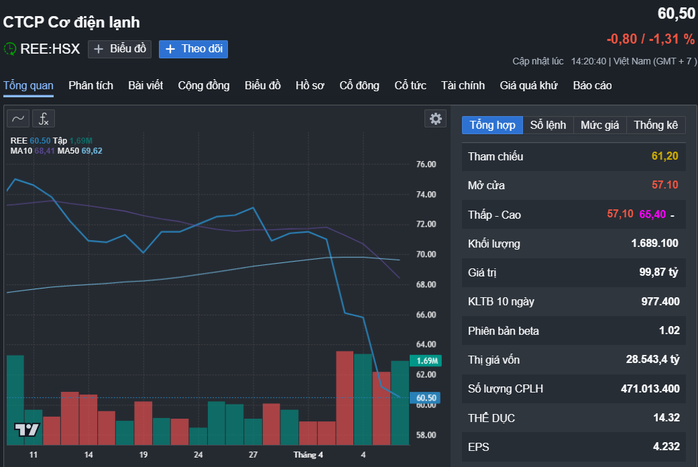Click the 60.50 price axis label
The width and height of the screenshot is (698, 467).
tap(426, 398)
